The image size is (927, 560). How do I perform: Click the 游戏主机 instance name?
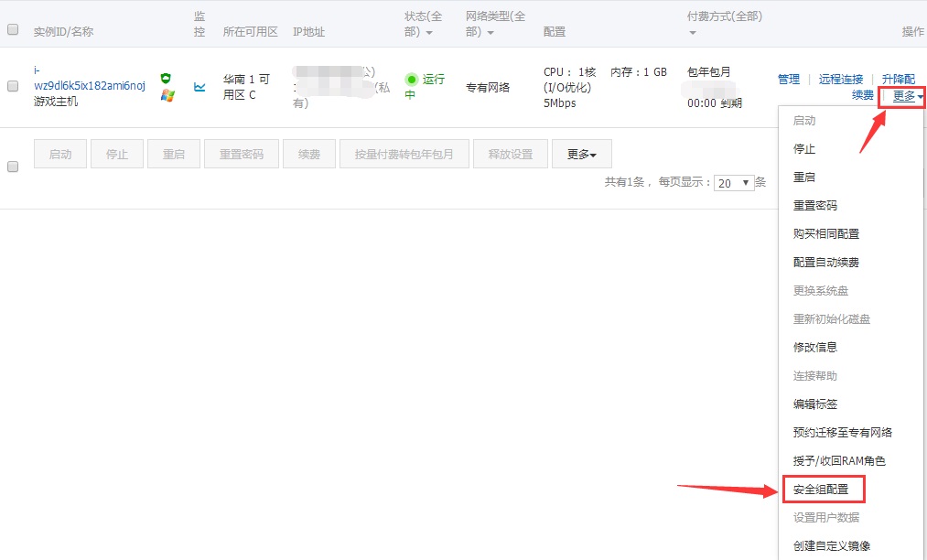click(x=56, y=102)
